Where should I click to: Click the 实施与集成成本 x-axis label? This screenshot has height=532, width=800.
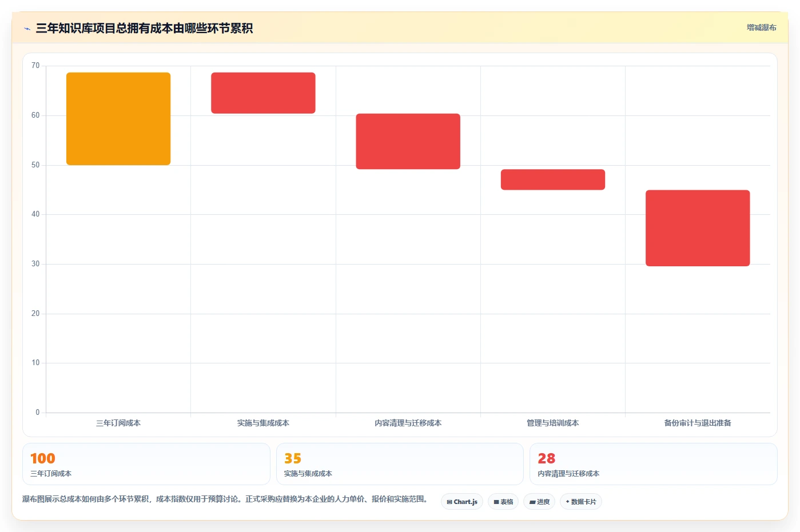263,423
